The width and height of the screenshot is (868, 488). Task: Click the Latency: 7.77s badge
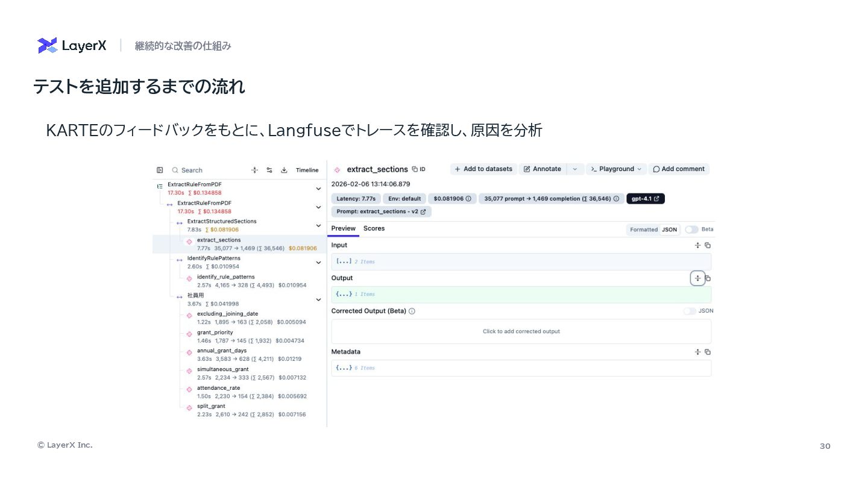coord(356,198)
